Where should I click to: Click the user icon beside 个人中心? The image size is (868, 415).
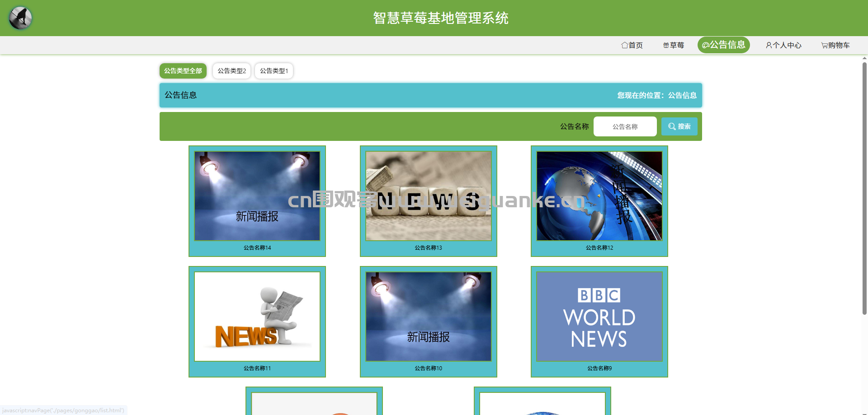click(x=769, y=45)
